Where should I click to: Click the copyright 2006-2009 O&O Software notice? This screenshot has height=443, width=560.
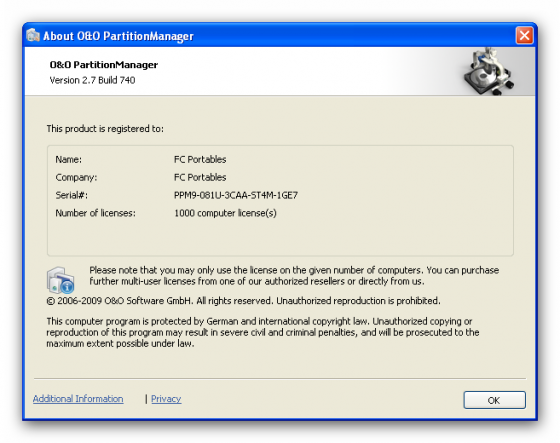click(243, 301)
